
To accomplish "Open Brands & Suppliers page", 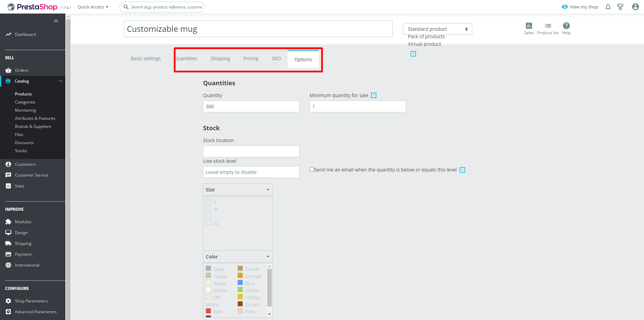I will tap(33, 127).
